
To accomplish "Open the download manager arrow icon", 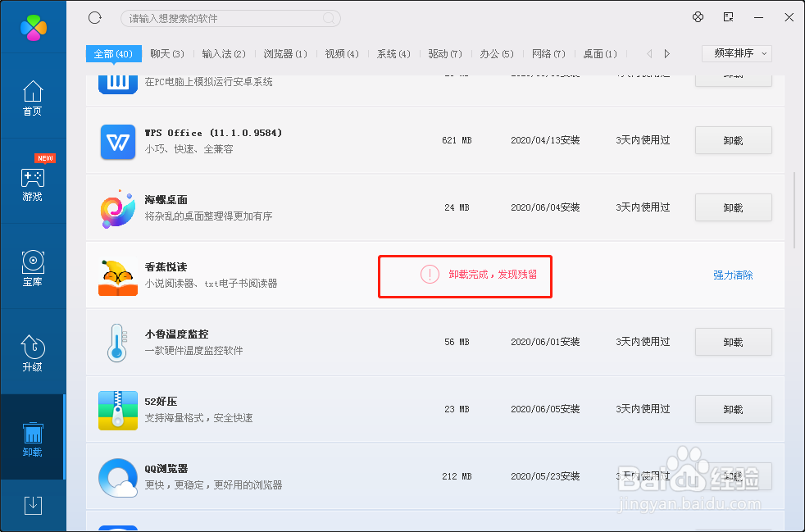I will pyautogui.click(x=34, y=505).
